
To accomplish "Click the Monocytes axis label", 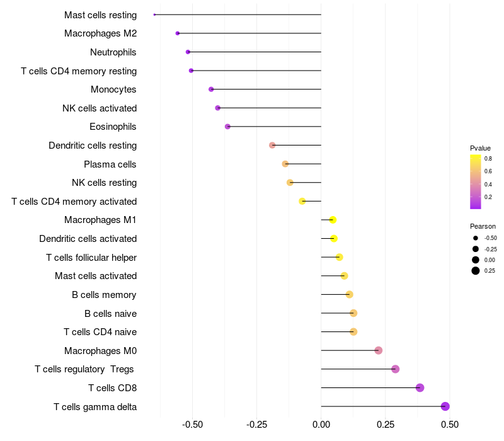I will pyautogui.click(x=113, y=89).
